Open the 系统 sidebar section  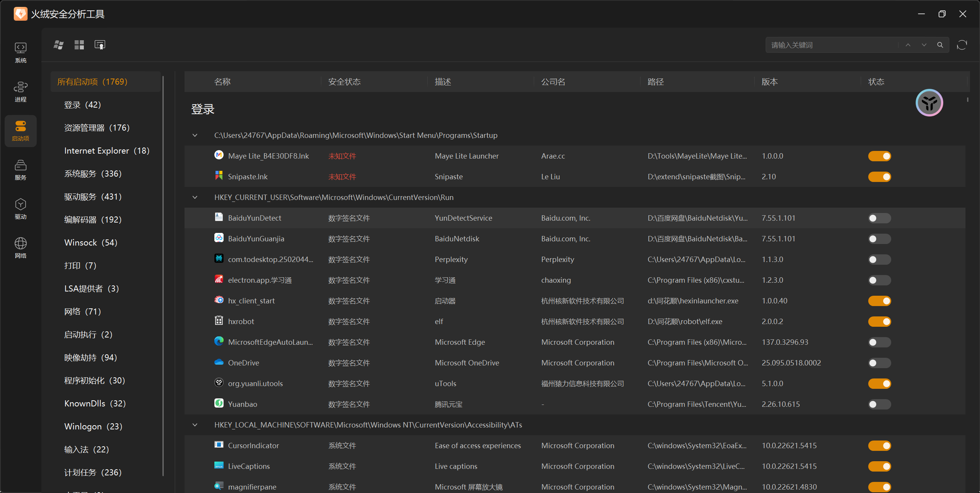click(x=21, y=52)
